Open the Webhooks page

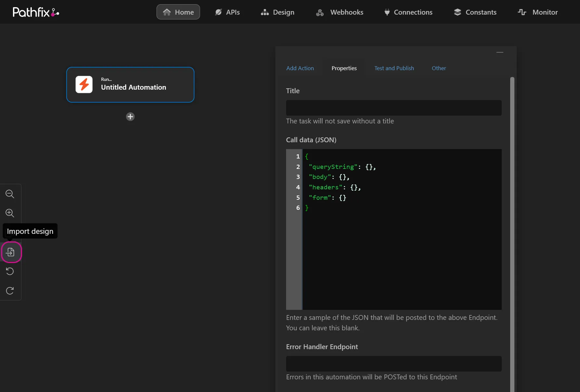[340, 12]
